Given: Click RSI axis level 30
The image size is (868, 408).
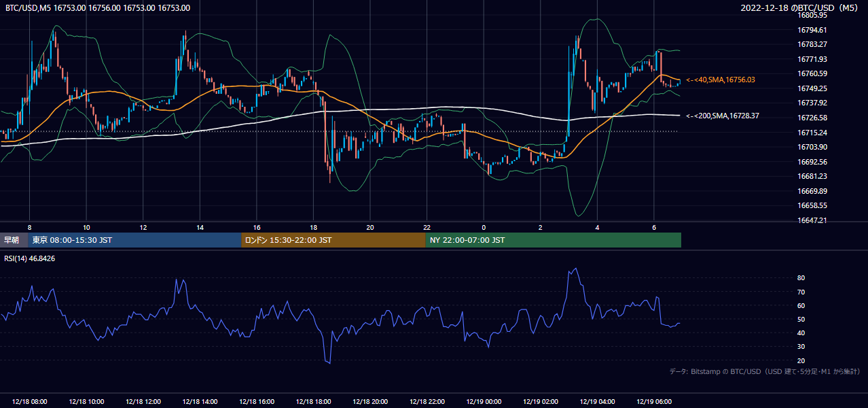Looking at the screenshot, I should coord(801,347).
